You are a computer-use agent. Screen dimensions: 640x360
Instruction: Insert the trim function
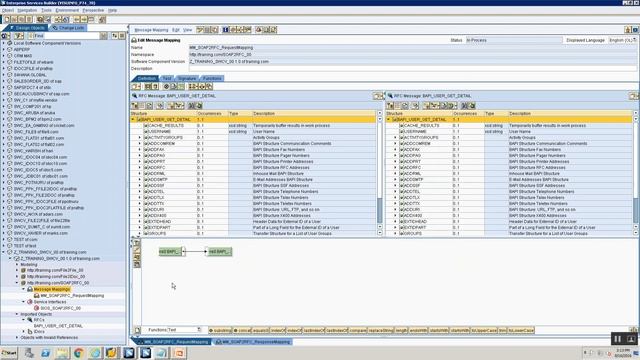click(x=502, y=330)
